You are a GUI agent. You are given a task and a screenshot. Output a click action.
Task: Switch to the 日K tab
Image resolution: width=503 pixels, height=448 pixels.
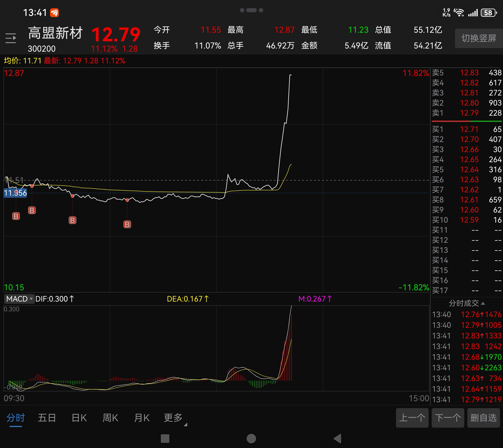79,418
